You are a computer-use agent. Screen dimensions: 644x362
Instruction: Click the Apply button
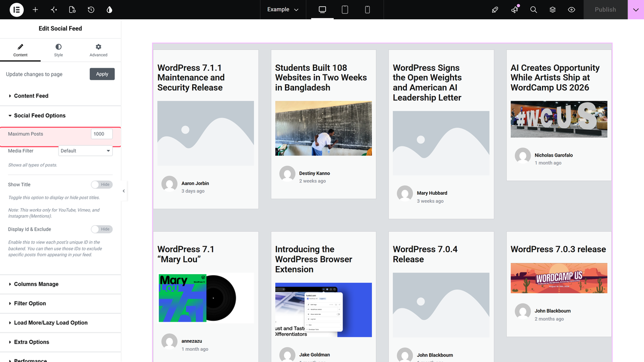click(x=102, y=74)
